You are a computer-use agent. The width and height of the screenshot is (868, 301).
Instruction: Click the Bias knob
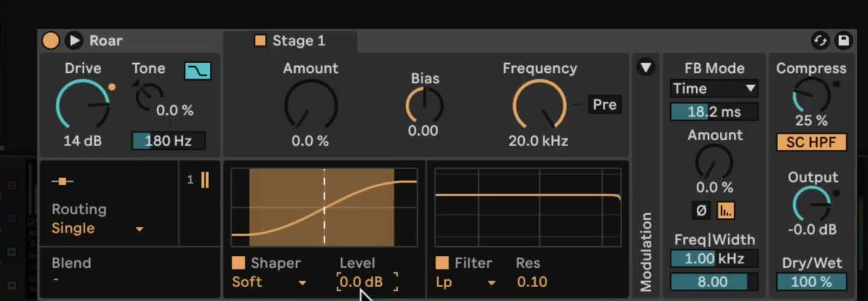(424, 105)
